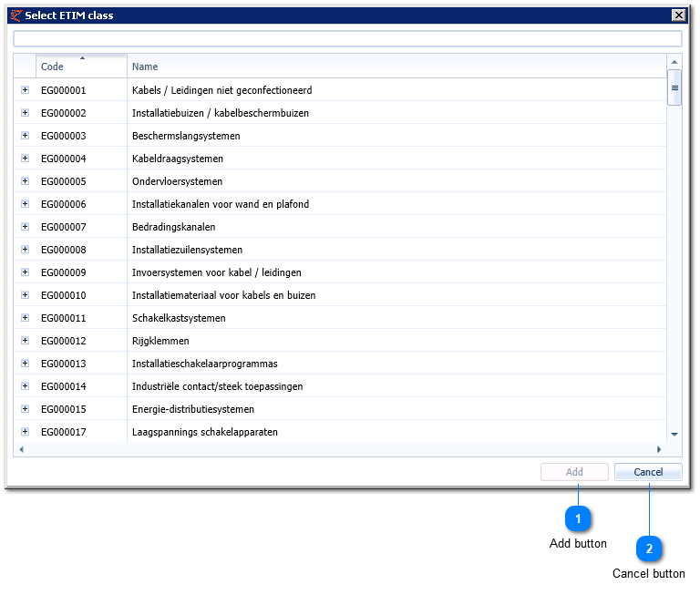Click the Cancel button
The width and height of the screenshot is (700, 595).
pos(648,472)
